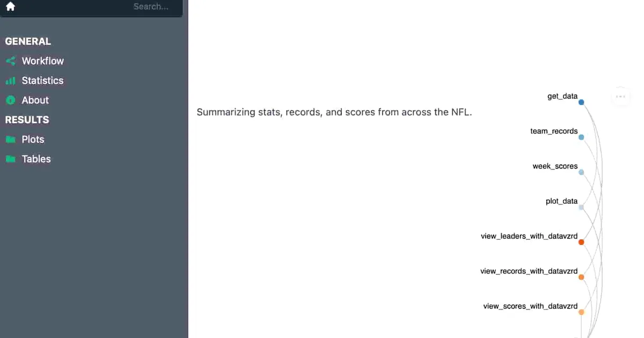
Task: Open the graph options ellipsis menu
Action: [x=620, y=97]
